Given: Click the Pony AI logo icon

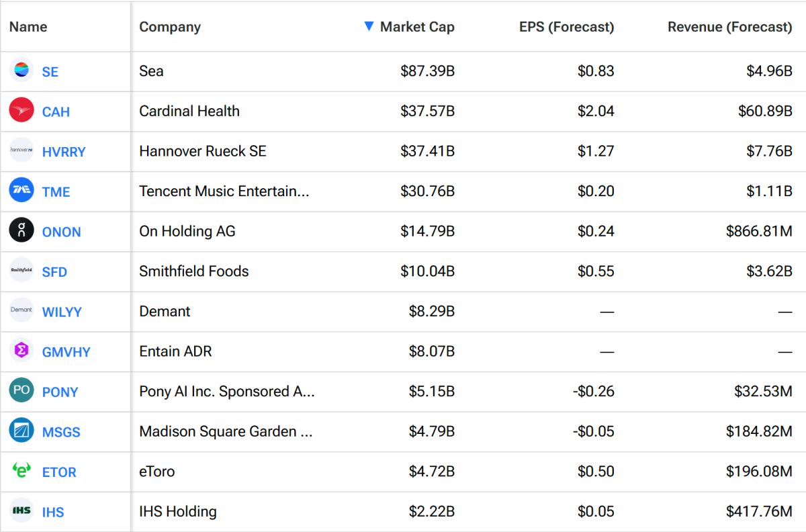Looking at the screenshot, I should (x=21, y=392).
